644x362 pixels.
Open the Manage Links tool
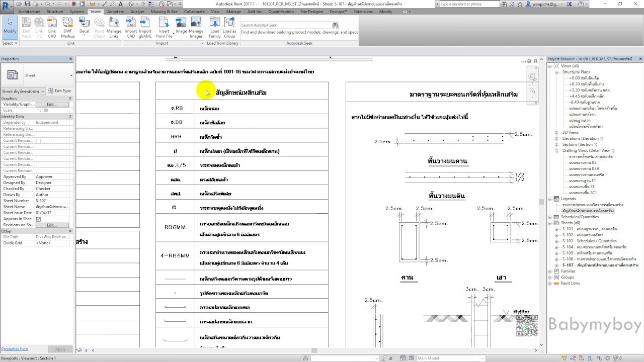pos(114,28)
